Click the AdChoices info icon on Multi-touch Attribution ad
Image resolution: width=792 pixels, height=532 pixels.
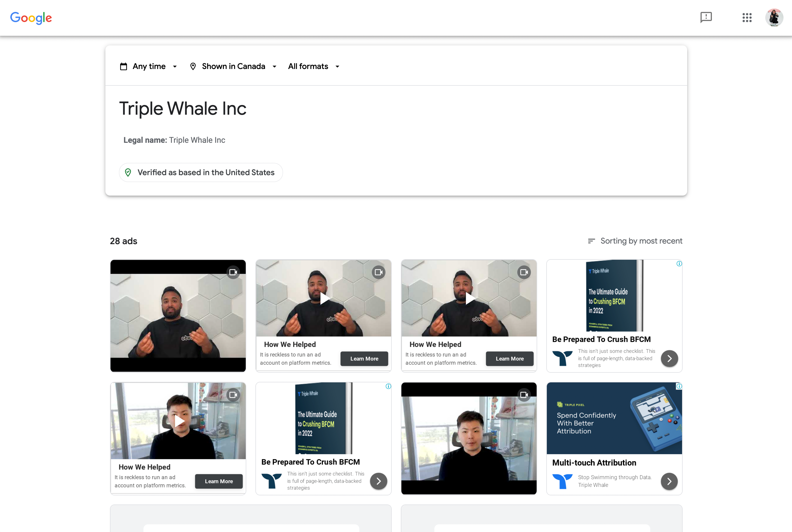(x=679, y=386)
